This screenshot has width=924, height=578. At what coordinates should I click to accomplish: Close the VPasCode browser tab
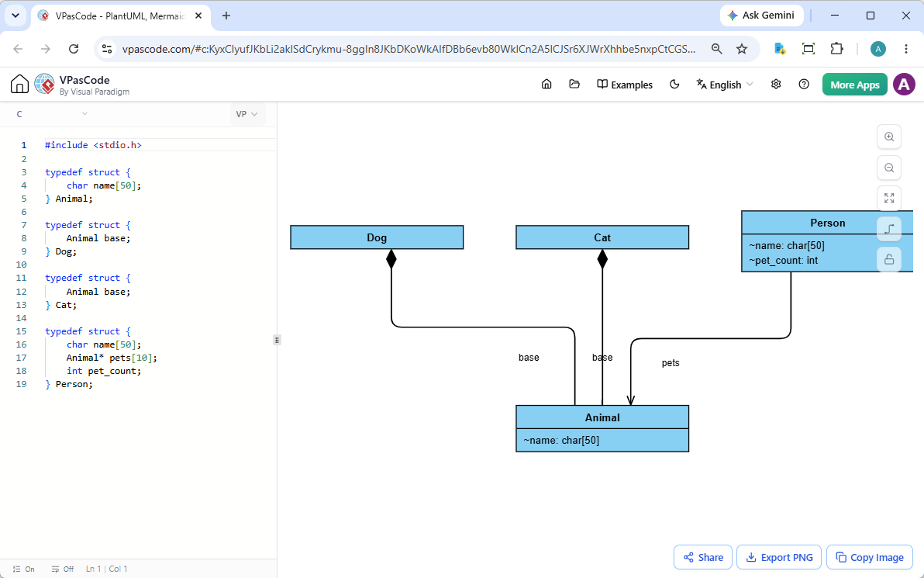click(198, 16)
